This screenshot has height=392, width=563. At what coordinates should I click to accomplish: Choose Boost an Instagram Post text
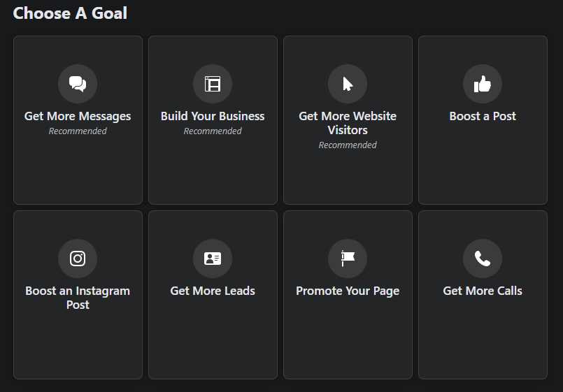[78, 298]
